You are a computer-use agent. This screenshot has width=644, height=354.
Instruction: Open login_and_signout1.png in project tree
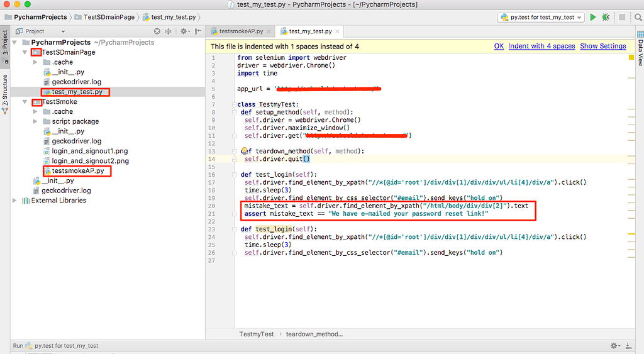(x=90, y=151)
